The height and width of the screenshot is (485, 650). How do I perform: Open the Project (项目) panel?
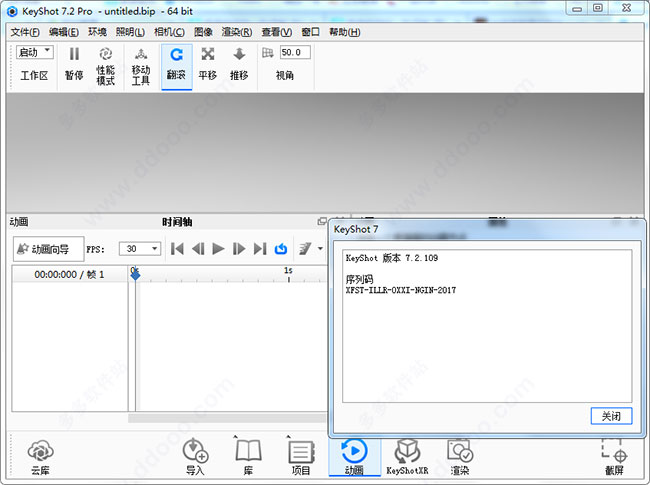[301, 457]
